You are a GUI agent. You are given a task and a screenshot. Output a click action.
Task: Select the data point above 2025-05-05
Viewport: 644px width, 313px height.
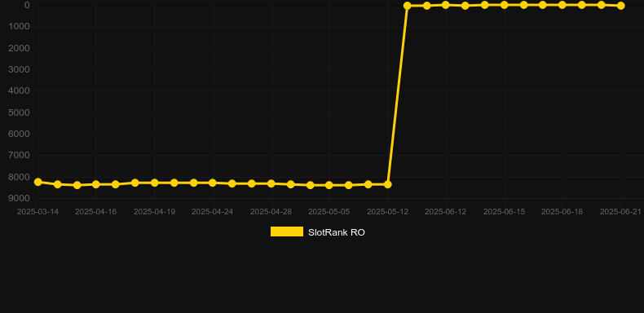[x=329, y=185]
